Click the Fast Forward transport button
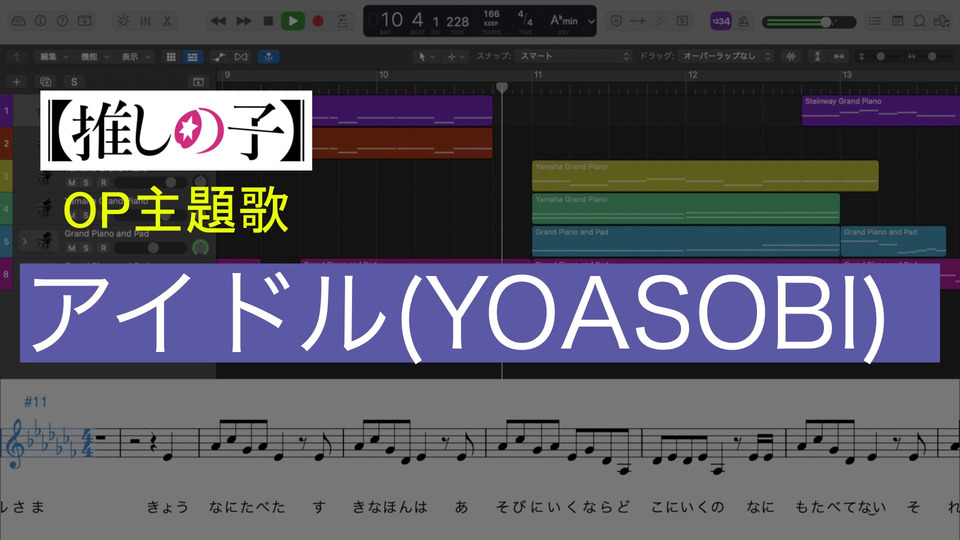 [244, 21]
